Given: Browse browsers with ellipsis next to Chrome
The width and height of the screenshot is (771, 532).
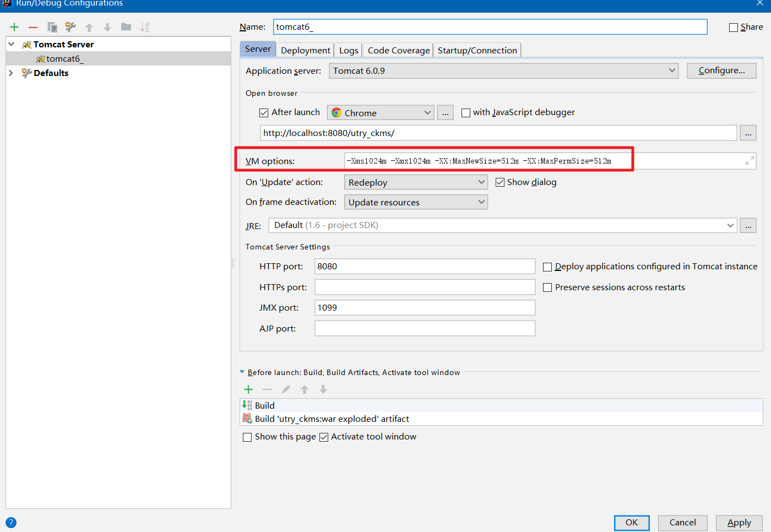Looking at the screenshot, I should [445, 113].
